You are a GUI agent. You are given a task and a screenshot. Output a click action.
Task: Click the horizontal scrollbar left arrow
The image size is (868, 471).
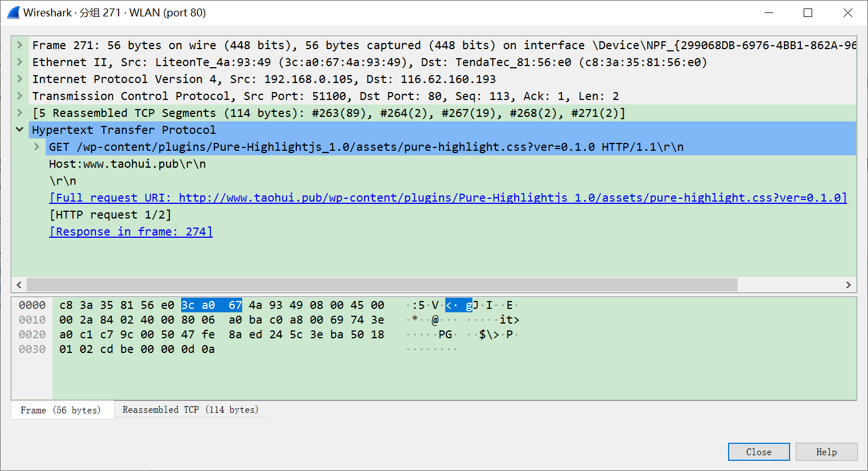click(19, 285)
